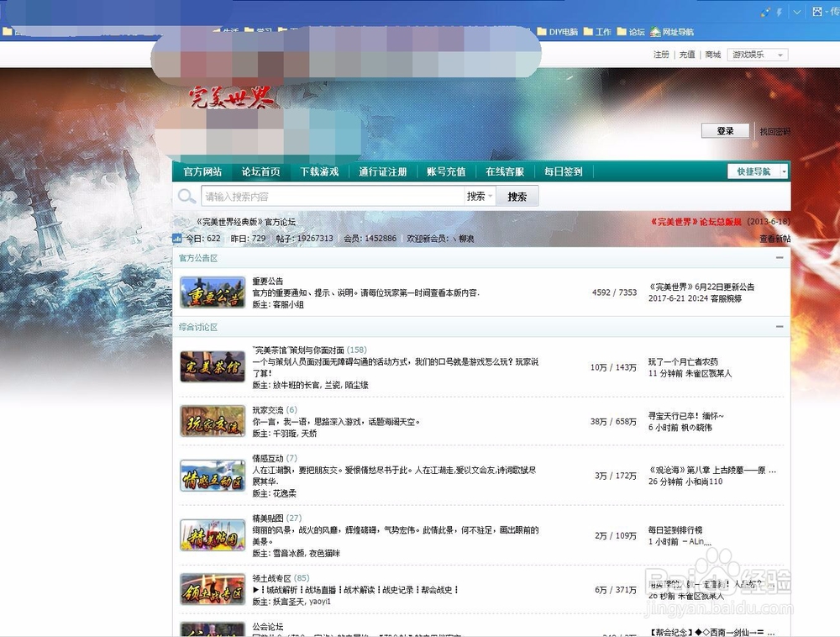Open the 领主战专区 forum icon

(x=212, y=592)
